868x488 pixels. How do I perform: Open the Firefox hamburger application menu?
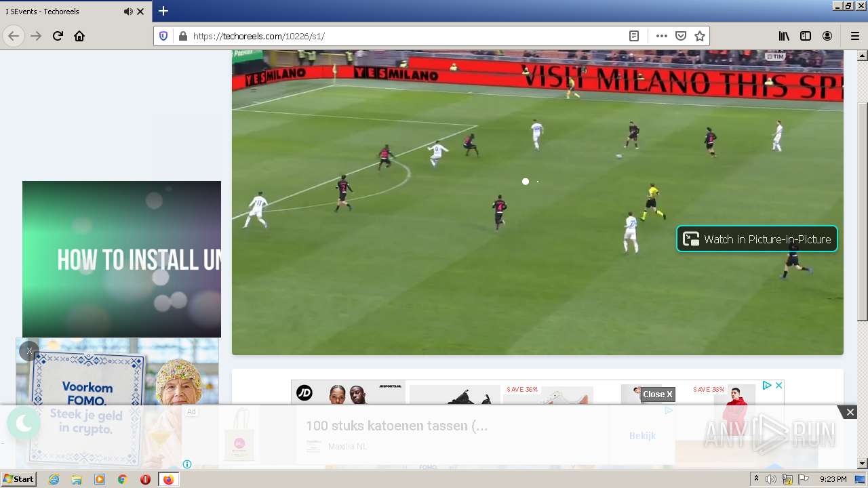coord(854,36)
